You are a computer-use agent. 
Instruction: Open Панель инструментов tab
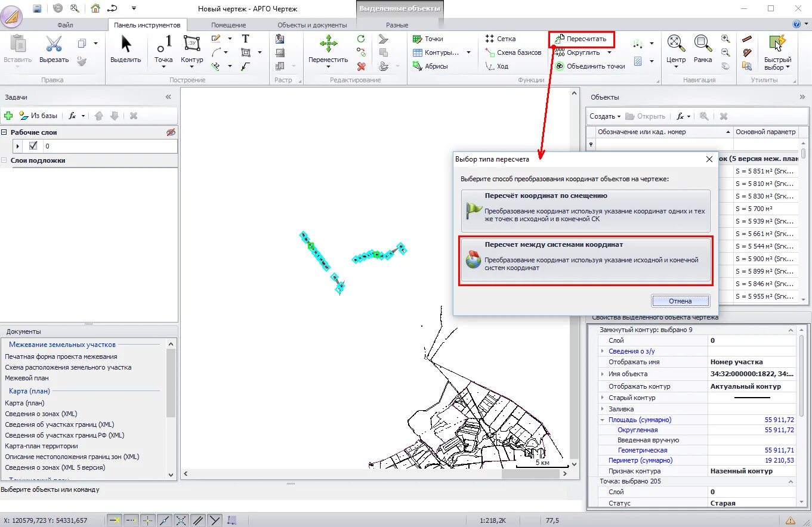147,25
